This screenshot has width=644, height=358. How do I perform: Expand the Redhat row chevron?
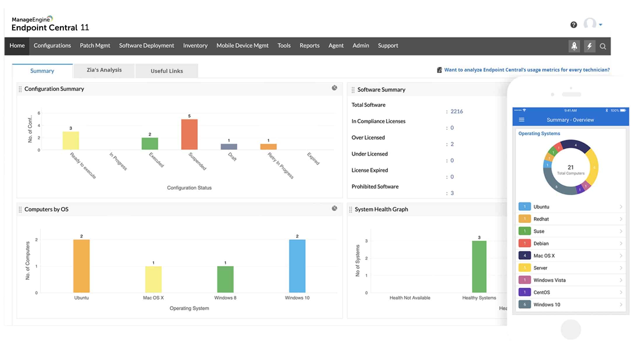[x=621, y=219]
